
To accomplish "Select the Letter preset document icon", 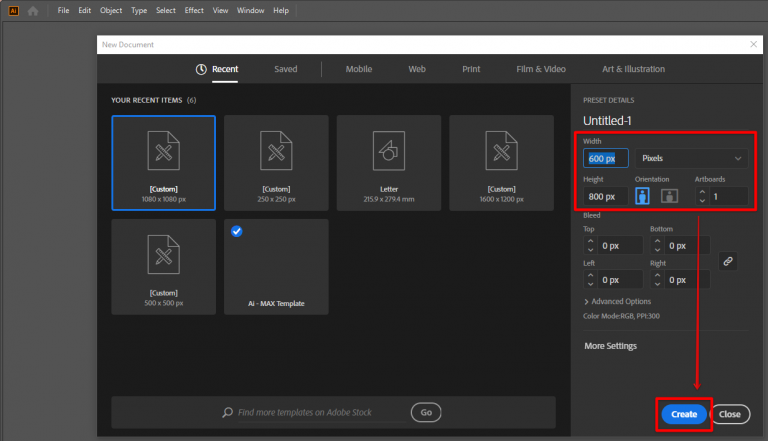I will click(388, 150).
